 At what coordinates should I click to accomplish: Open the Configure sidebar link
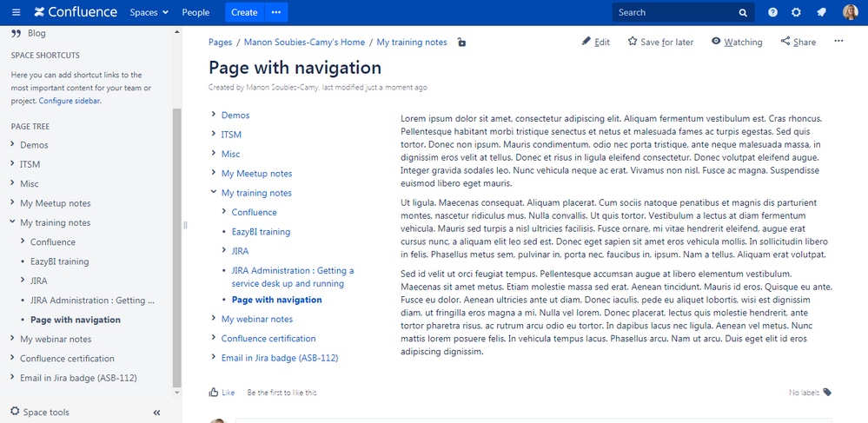click(x=70, y=101)
